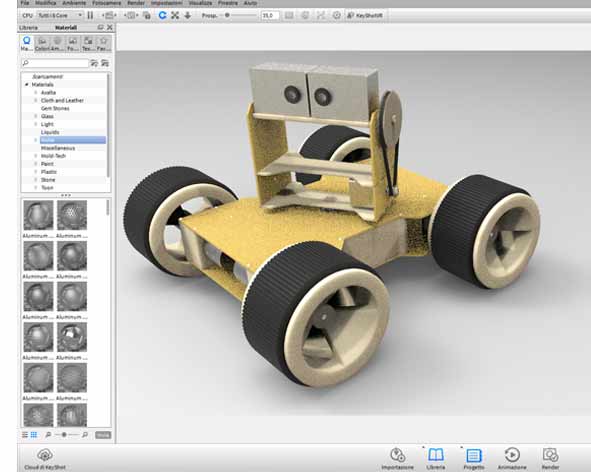Open Cloud di KeyShot
This screenshot has width=591, height=472.
(44, 455)
